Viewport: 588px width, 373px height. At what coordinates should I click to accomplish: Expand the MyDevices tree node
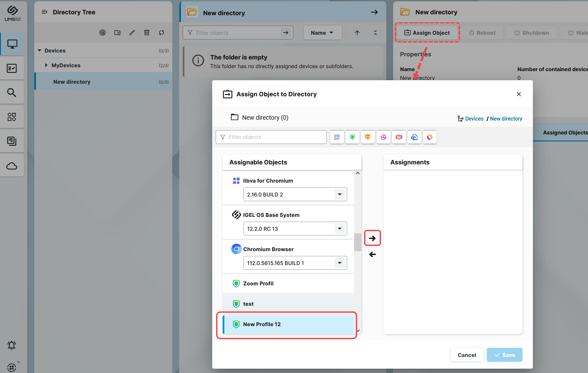pyautogui.click(x=46, y=65)
